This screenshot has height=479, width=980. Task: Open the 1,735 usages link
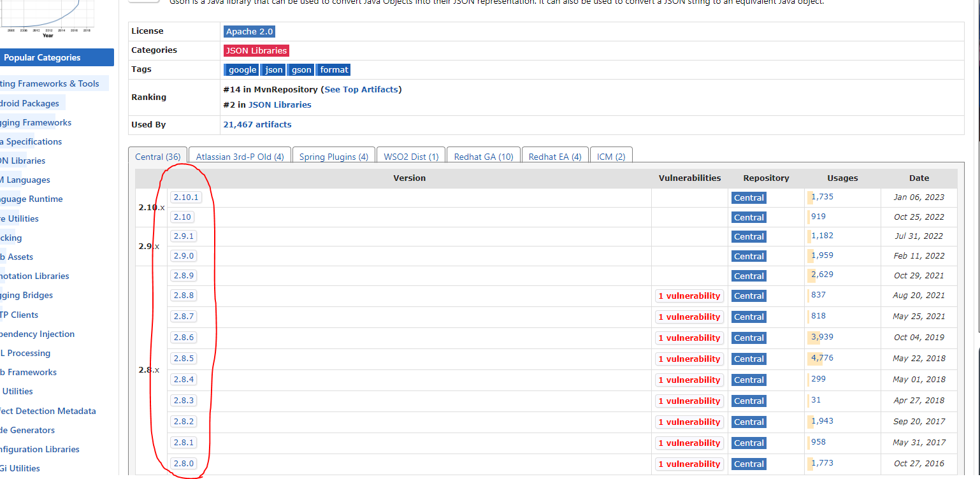coord(822,197)
